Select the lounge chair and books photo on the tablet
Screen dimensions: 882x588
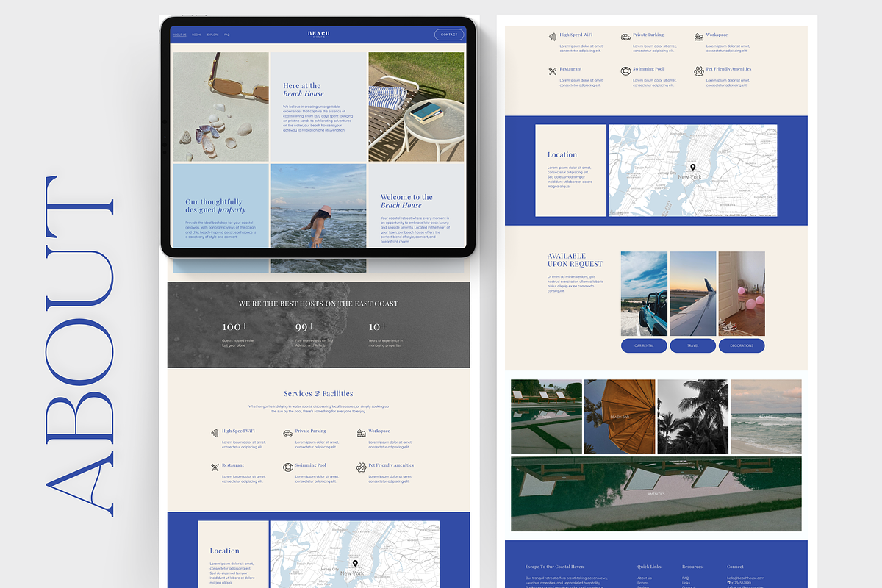[416, 107]
